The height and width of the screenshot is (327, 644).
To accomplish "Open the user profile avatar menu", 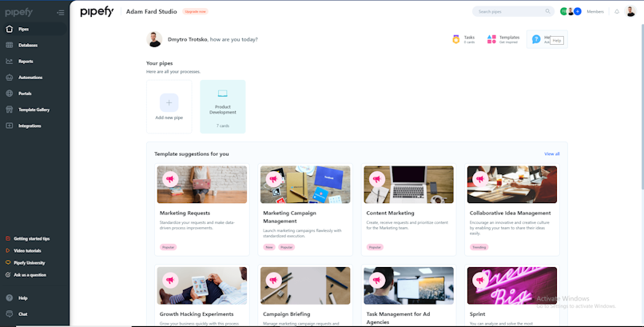I will pos(630,11).
